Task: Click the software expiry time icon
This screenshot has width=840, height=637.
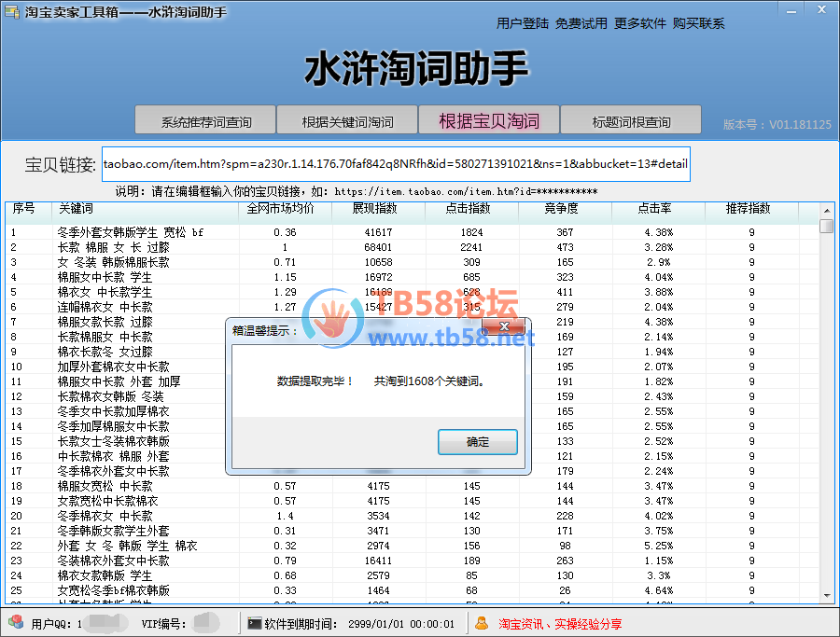Action: coord(255,623)
